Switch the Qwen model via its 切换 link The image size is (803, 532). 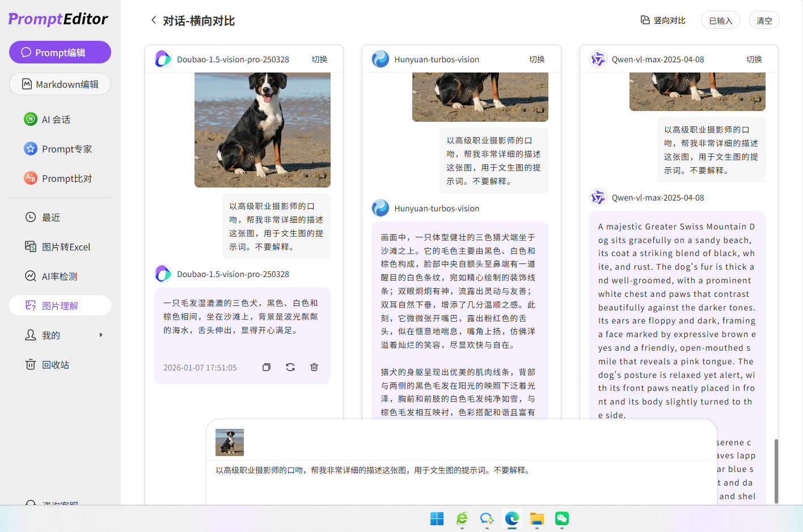(755, 58)
